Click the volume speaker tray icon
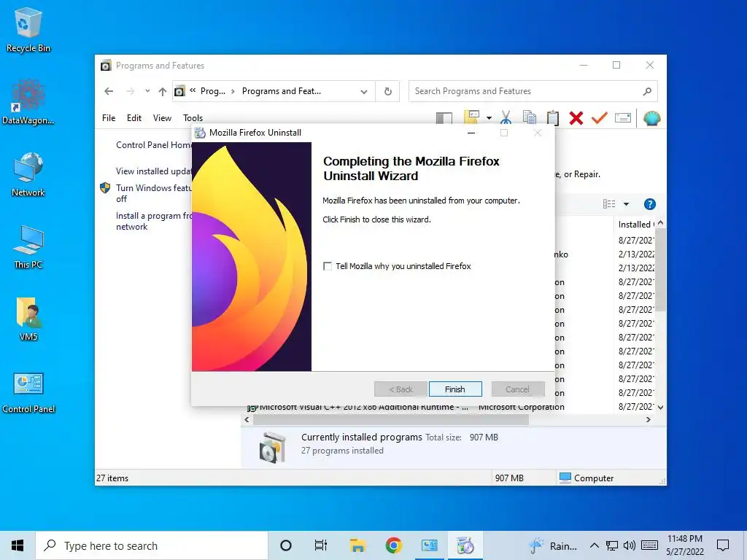 pos(630,545)
